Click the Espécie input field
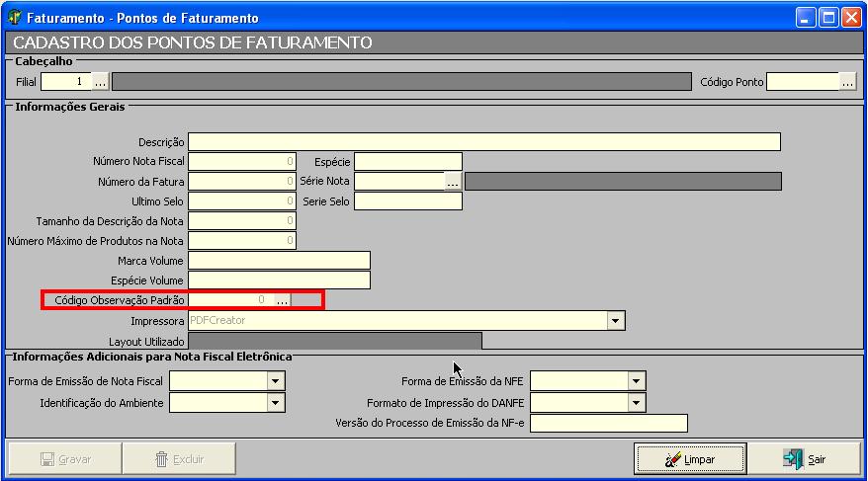 pyautogui.click(x=407, y=162)
